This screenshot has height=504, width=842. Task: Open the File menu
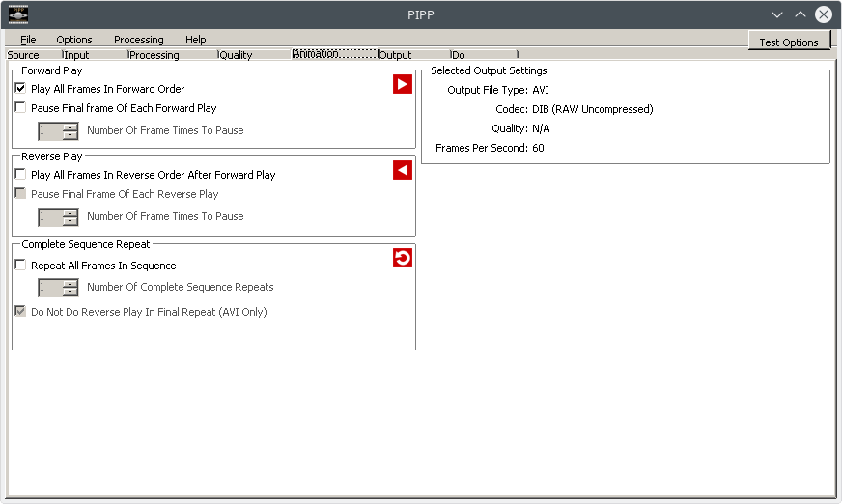pyautogui.click(x=28, y=40)
